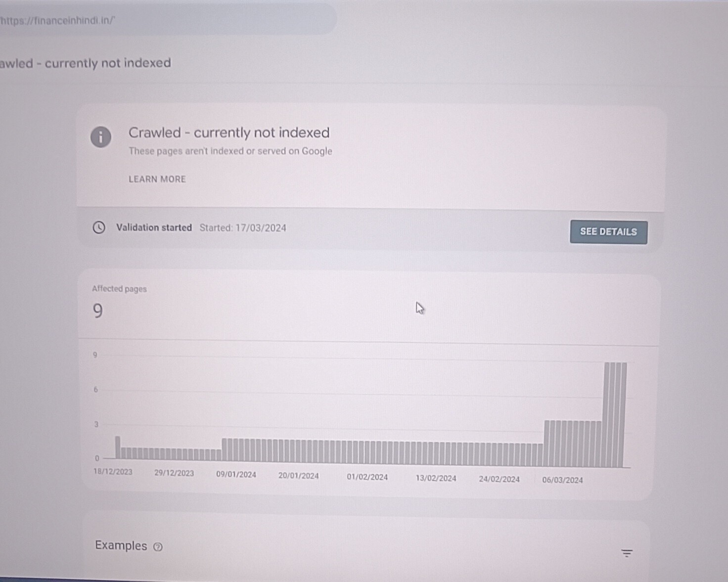The height and width of the screenshot is (582, 728).
Task: Click the medium-height bar group near 06/03/2024
Action: (573, 444)
